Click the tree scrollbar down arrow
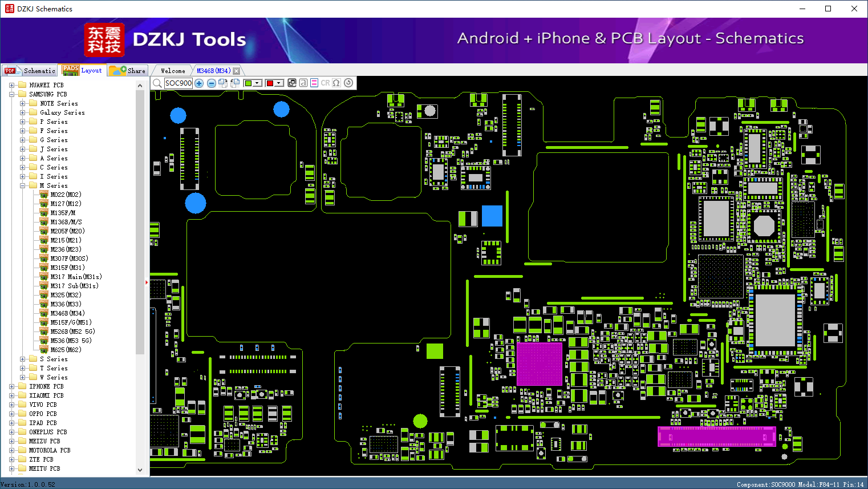The width and height of the screenshot is (868, 489). (x=140, y=470)
